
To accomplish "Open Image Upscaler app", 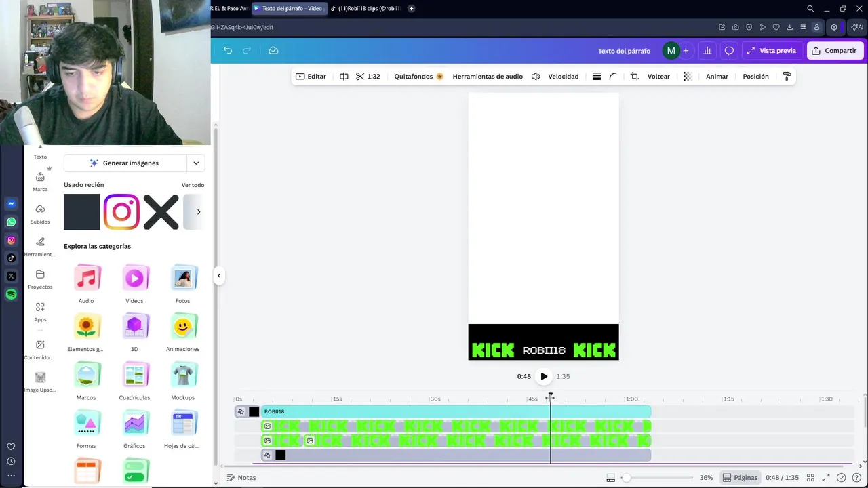I will (x=40, y=382).
